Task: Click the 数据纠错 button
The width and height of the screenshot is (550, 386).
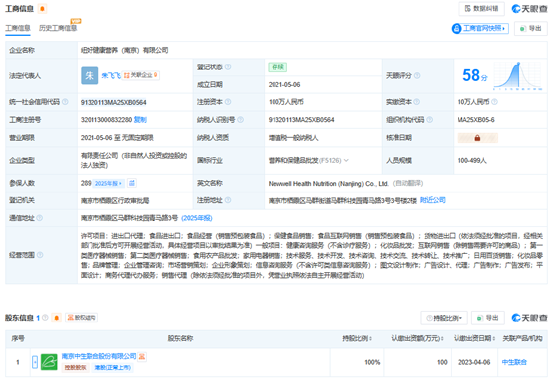Action: click(x=481, y=9)
